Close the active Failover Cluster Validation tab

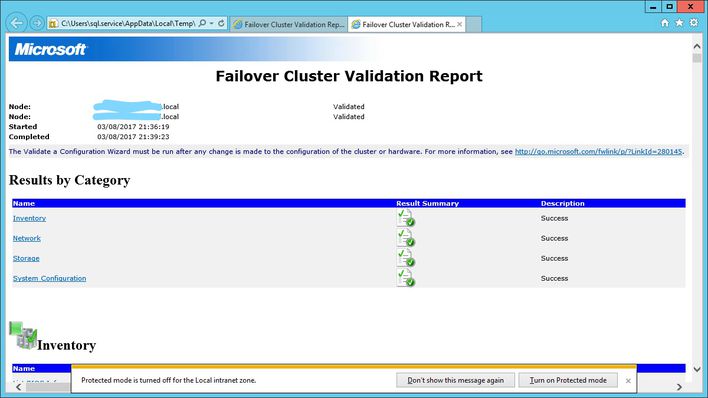point(460,24)
